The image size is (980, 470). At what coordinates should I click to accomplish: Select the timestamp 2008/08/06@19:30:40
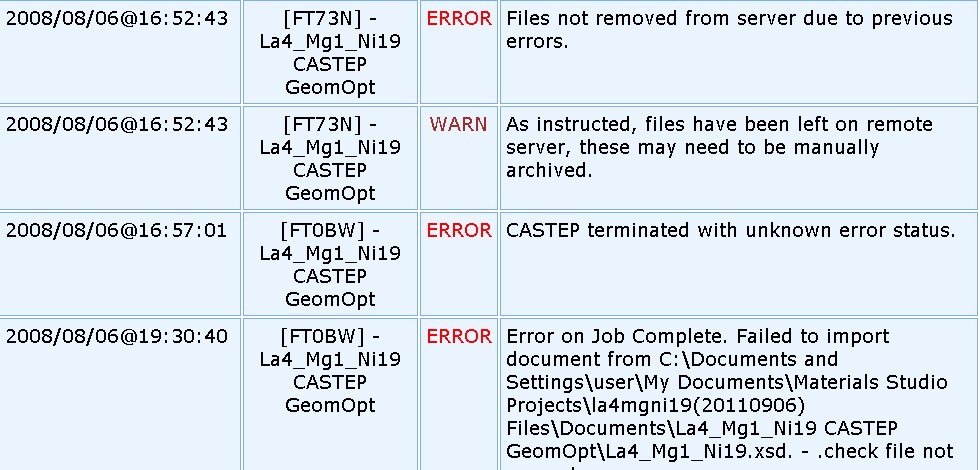pos(116,337)
